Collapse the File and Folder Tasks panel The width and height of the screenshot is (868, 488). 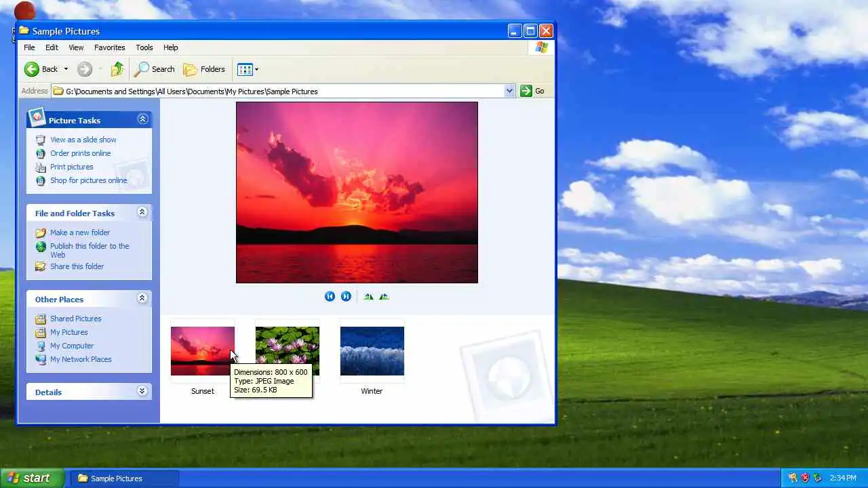point(142,212)
